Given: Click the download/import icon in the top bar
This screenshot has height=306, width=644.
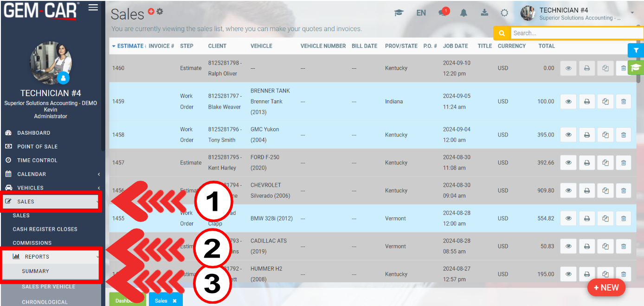Looking at the screenshot, I should [x=484, y=13].
